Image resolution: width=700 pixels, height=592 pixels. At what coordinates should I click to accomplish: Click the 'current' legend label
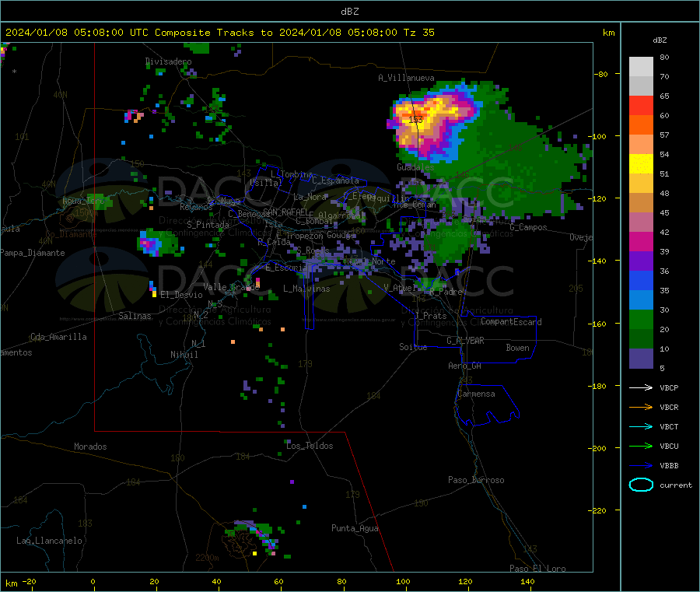(x=675, y=485)
